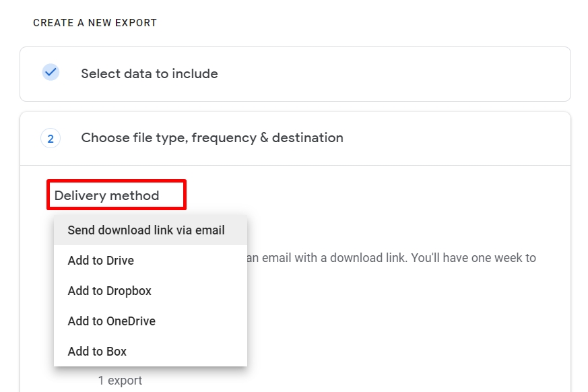Choose 'Send download link via email' option
Image resolution: width=588 pixels, height=392 pixels.
(150, 230)
